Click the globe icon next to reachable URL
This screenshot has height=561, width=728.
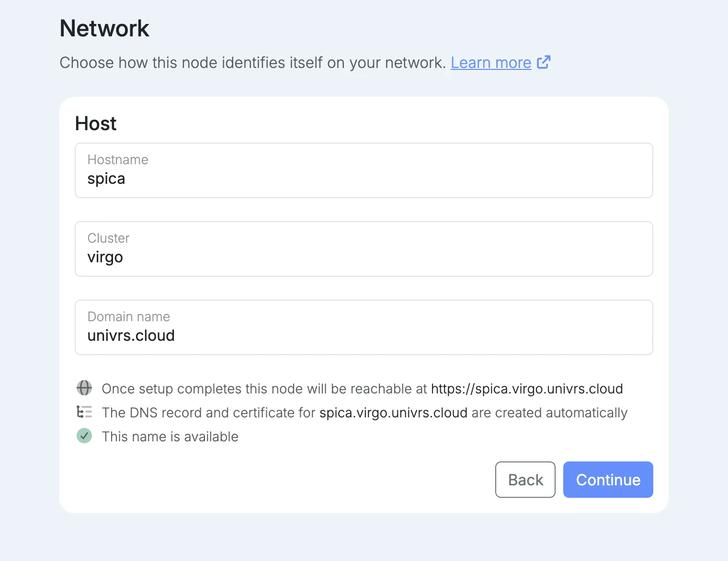pyautogui.click(x=84, y=388)
